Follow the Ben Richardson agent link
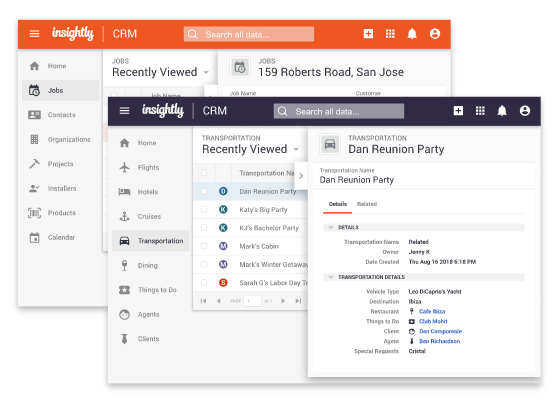 click(439, 341)
